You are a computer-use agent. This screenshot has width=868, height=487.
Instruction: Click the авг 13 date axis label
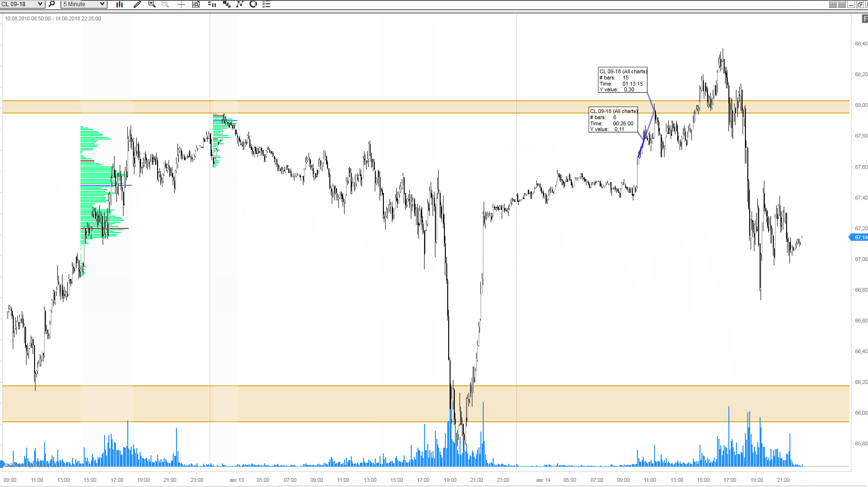pyautogui.click(x=237, y=480)
